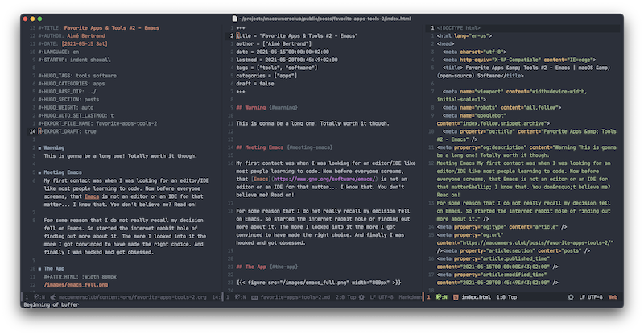Click the #+HUGO_SECTION: posts line

pos(68,100)
